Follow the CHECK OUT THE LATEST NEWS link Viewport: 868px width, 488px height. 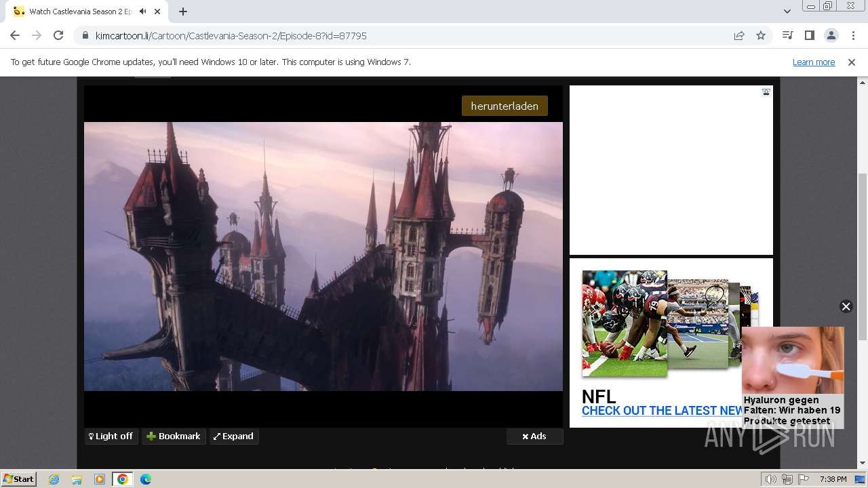tap(662, 411)
